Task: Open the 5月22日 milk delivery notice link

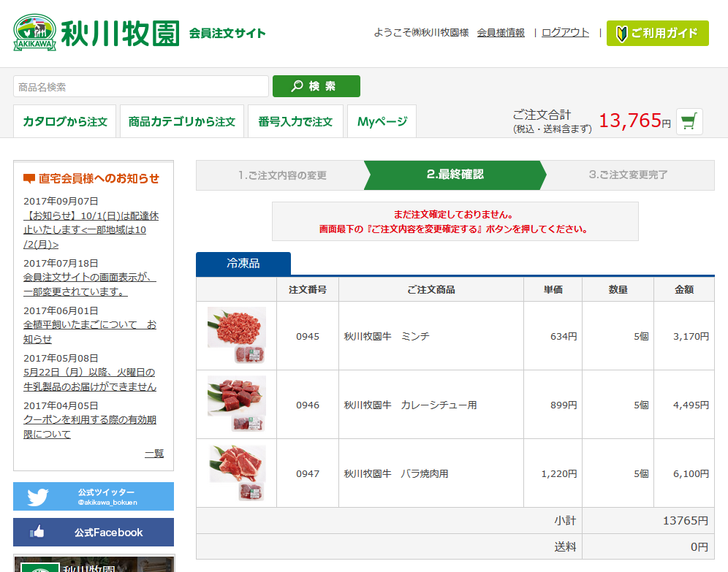Action: coord(90,379)
